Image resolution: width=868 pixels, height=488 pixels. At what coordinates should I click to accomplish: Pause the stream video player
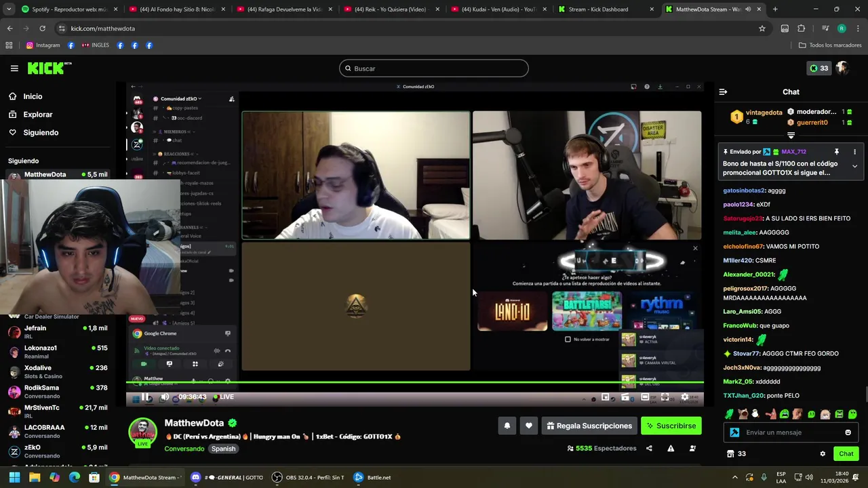click(x=146, y=397)
